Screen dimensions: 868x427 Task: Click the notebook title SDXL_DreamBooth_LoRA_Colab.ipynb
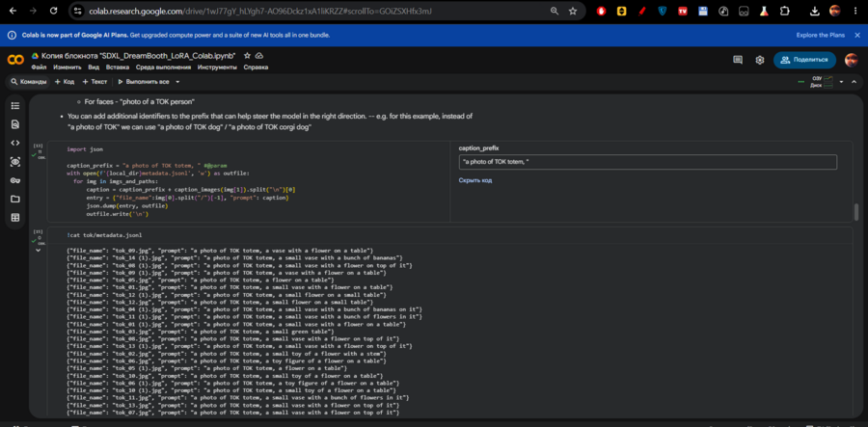pyautogui.click(x=138, y=56)
